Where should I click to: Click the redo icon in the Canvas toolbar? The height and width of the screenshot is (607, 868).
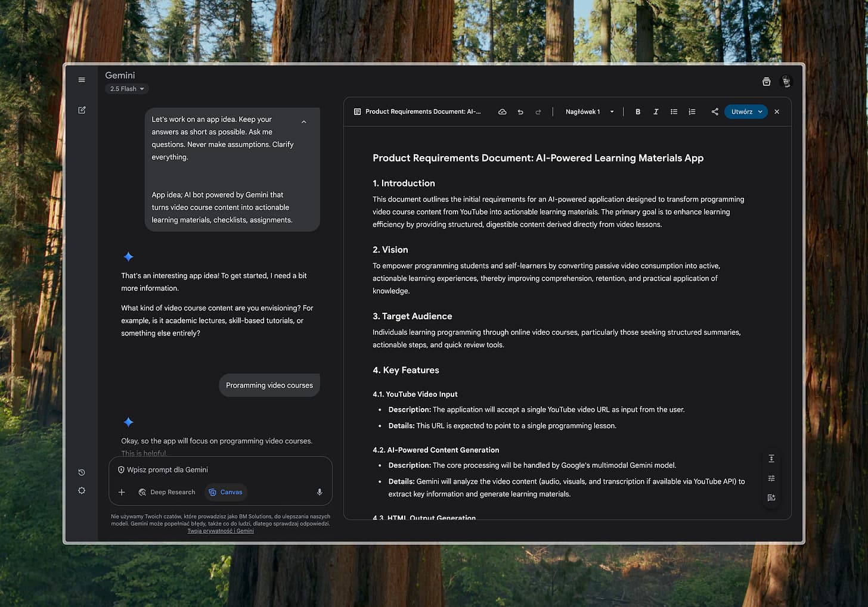pyautogui.click(x=538, y=111)
